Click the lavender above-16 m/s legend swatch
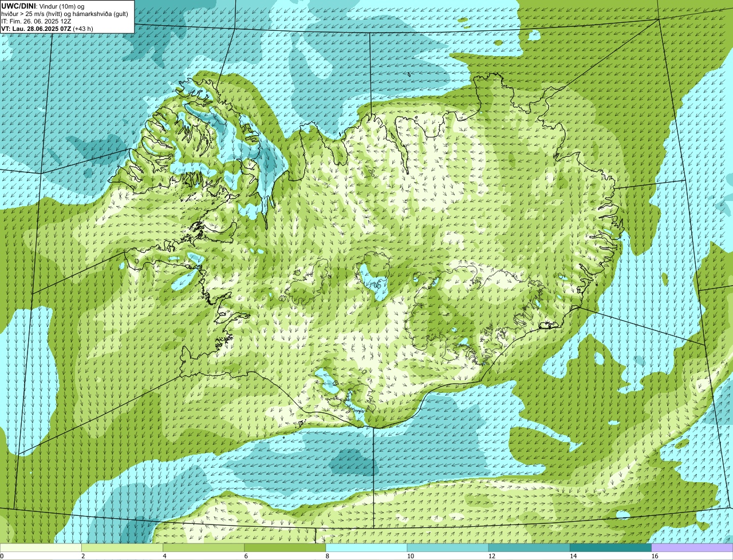The width and height of the screenshot is (733, 560). [x=692, y=548]
